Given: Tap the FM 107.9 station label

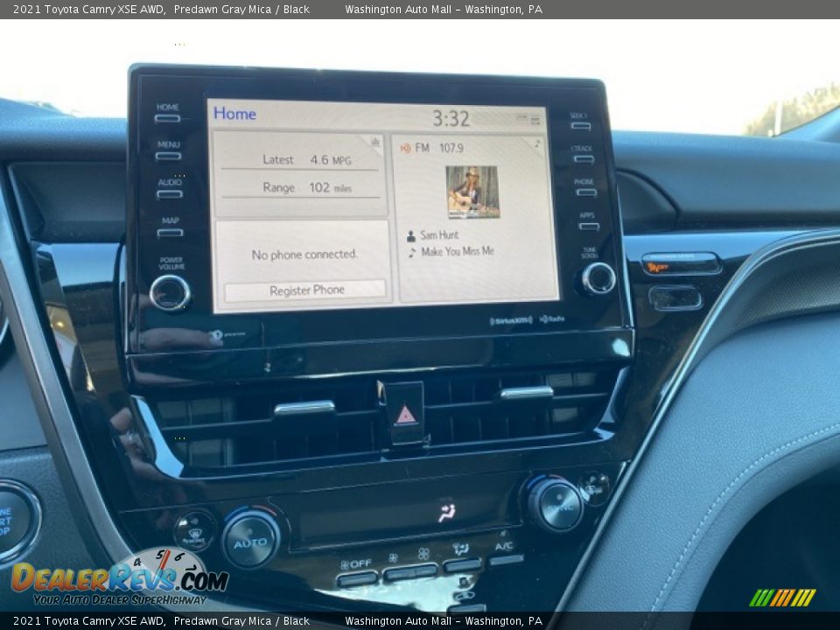Looking at the screenshot, I should tap(439, 148).
